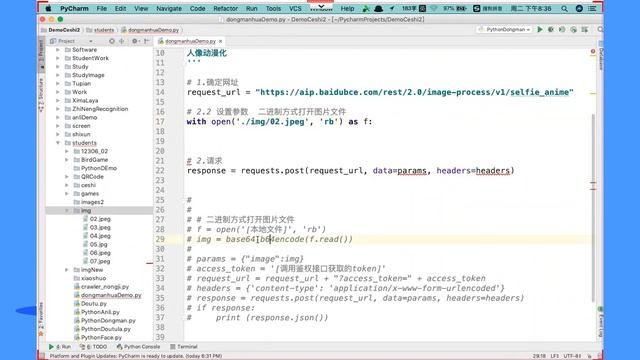Click DemoCeshi2 breadcrumb in navigation bar
The height and width of the screenshot is (360, 640).
(61, 30)
